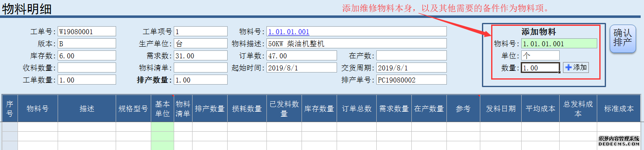The width and height of the screenshot is (644, 150).
Task: Click the 标准成本 column header
Action: point(619,108)
